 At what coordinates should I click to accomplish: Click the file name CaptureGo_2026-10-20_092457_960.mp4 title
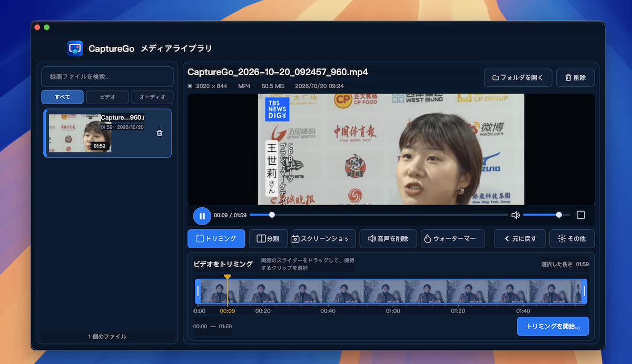(x=278, y=72)
